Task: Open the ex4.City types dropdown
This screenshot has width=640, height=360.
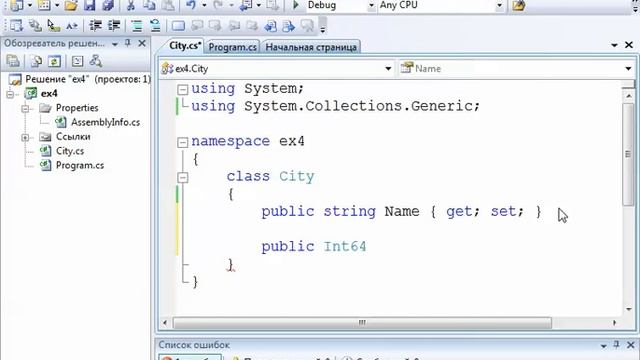Action: (388, 69)
